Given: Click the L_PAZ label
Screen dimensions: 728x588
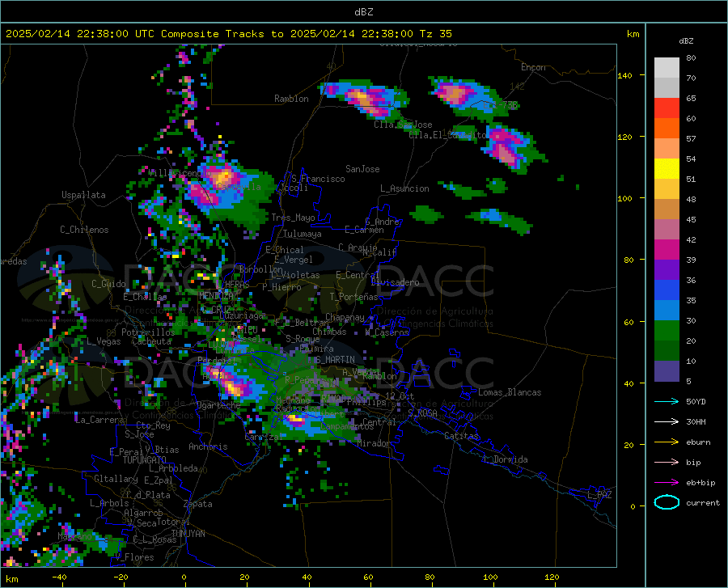Looking at the screenshot, I should tap(600, 495).
